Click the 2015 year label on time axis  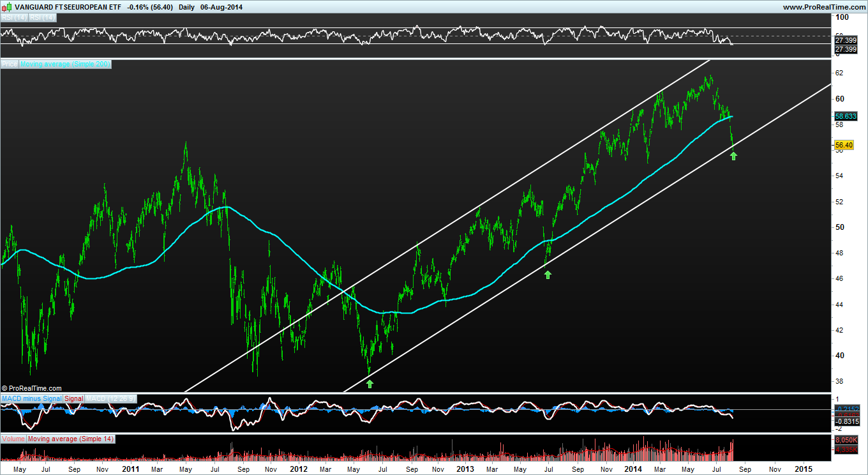point(804,469)
